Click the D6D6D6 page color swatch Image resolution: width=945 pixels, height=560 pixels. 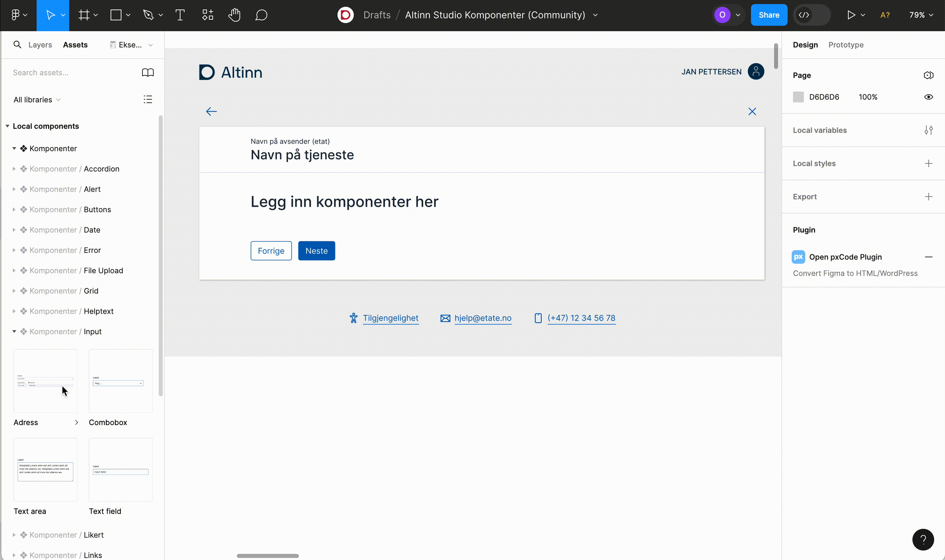798,97
